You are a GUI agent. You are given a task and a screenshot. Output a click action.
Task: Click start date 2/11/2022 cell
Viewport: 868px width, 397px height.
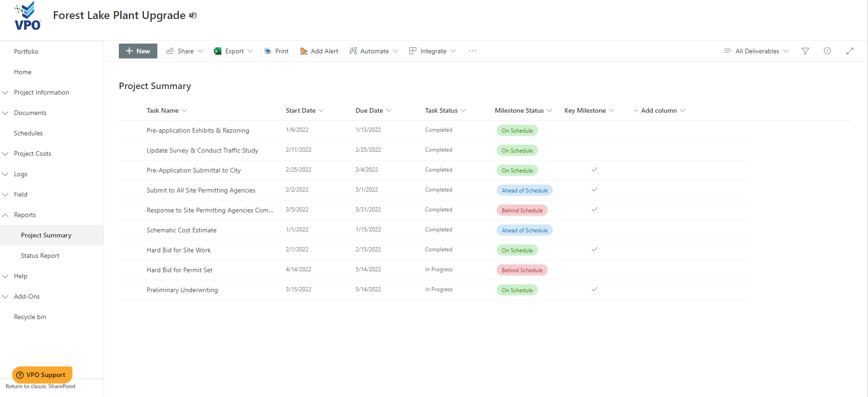click(x=298, y=150)
